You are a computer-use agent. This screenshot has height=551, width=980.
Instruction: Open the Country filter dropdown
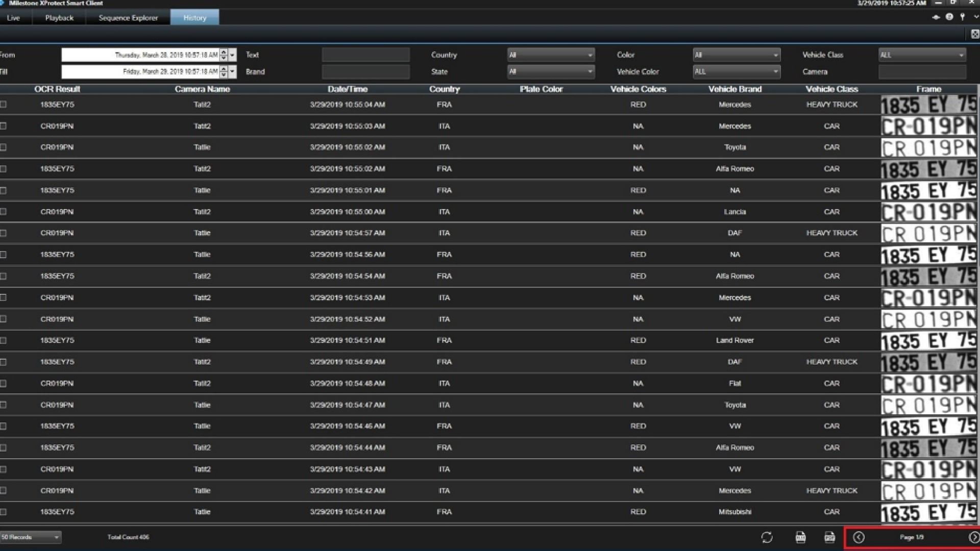[551, 55]
